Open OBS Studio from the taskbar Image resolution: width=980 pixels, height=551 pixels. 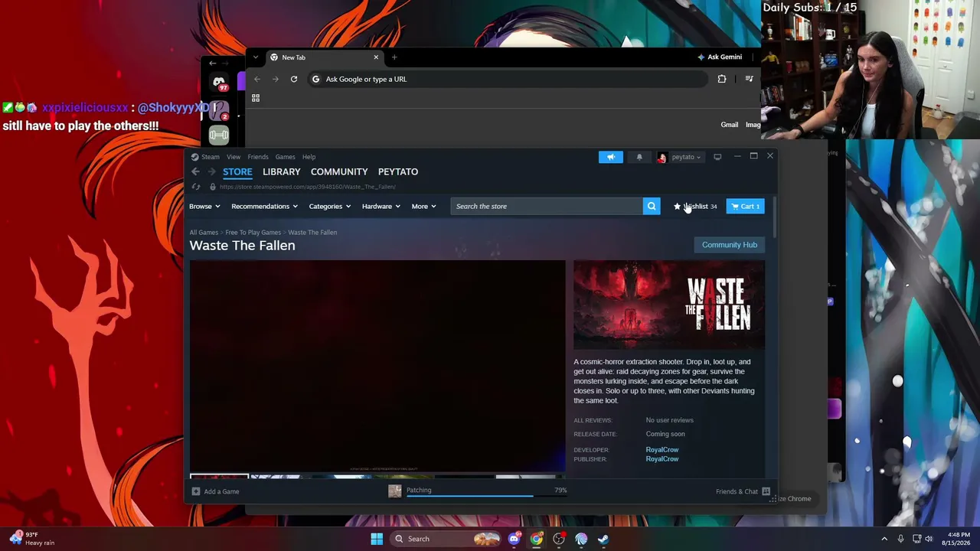coord(559,539)
